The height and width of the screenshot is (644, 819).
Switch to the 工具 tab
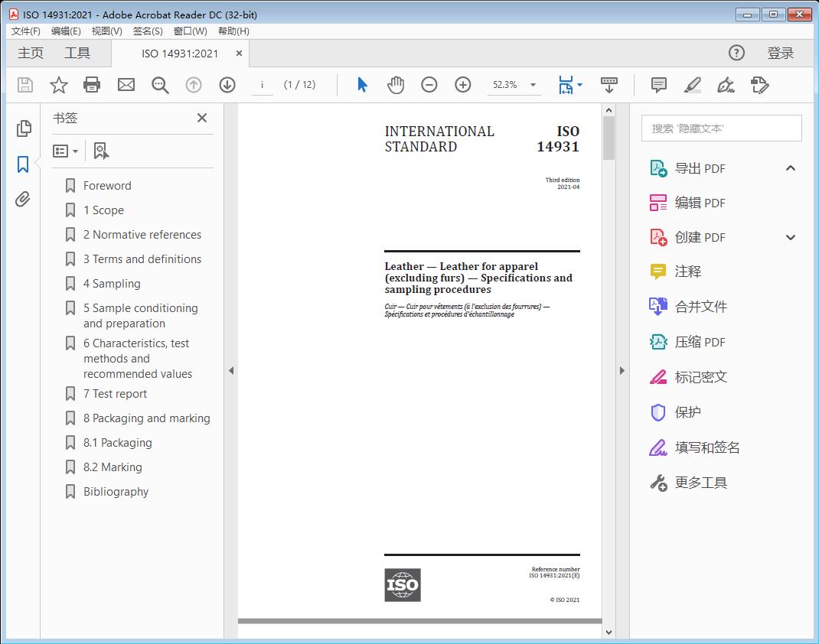(77, 53)
